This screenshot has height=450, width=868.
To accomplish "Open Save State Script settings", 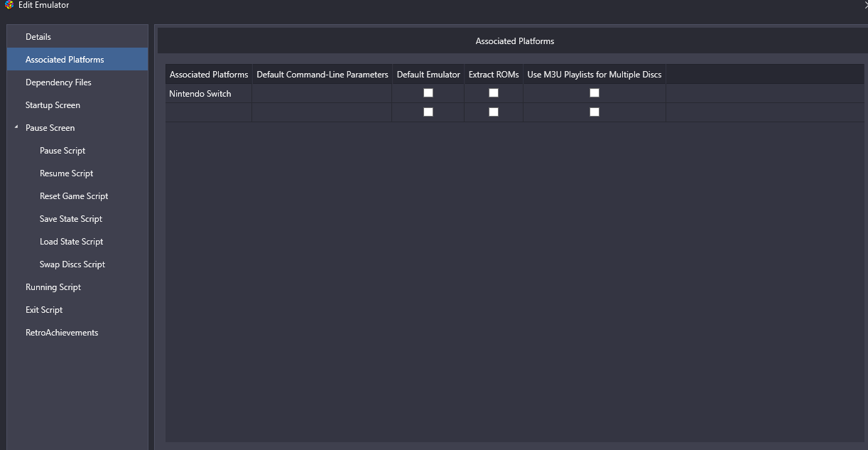I will [71, 219].
